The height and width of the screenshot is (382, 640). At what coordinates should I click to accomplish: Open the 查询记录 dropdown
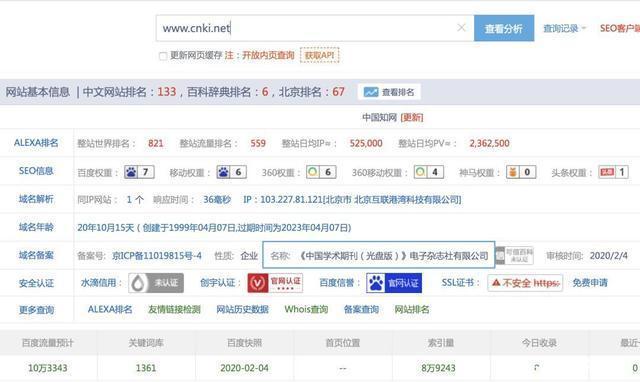[564, 28]
